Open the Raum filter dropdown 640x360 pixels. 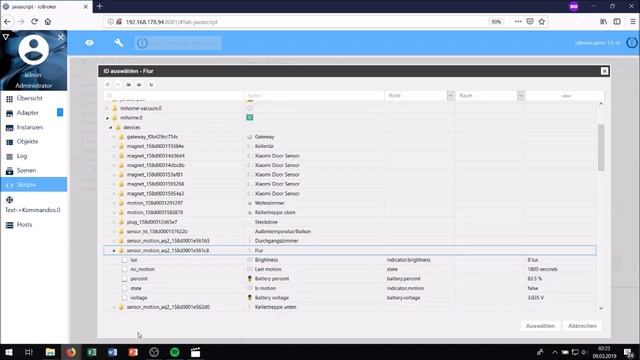[x=521, y=96]
